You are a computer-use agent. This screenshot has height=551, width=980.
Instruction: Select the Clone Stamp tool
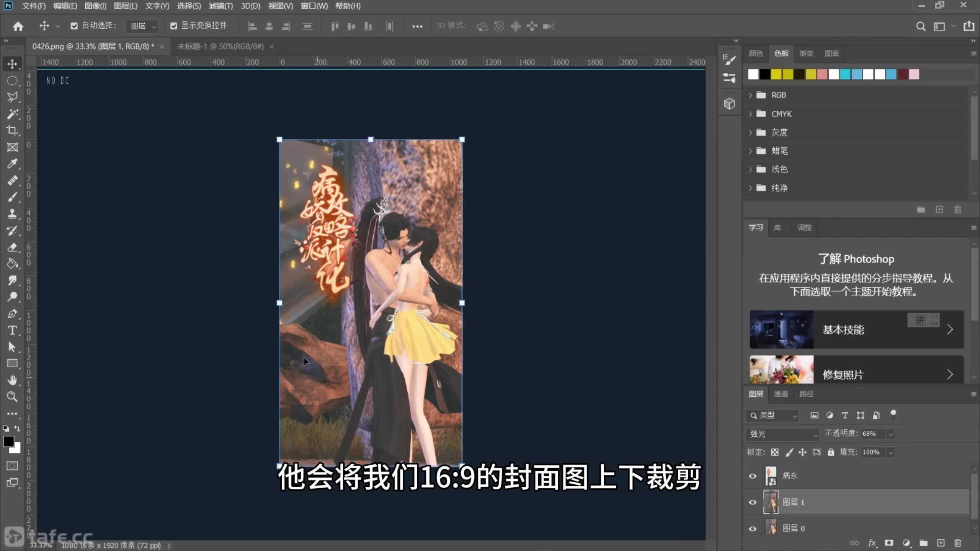pyautogui.click(x=12, y=214)
